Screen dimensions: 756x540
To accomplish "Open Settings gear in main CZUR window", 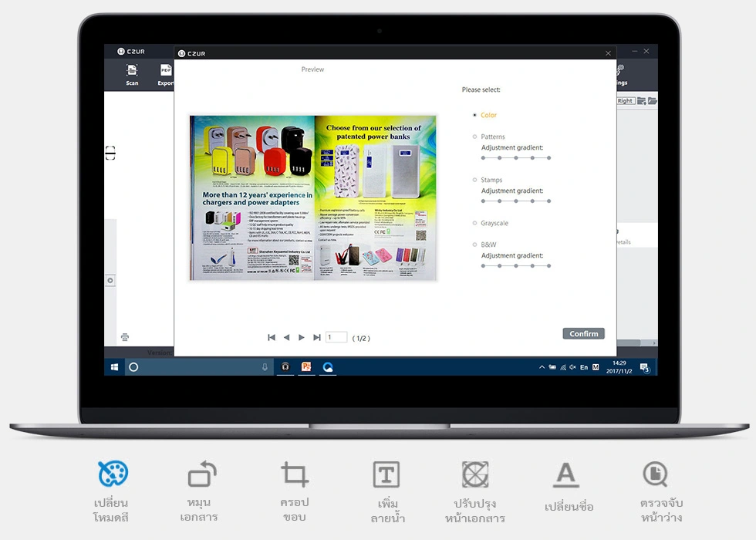I will click(620, 70).
